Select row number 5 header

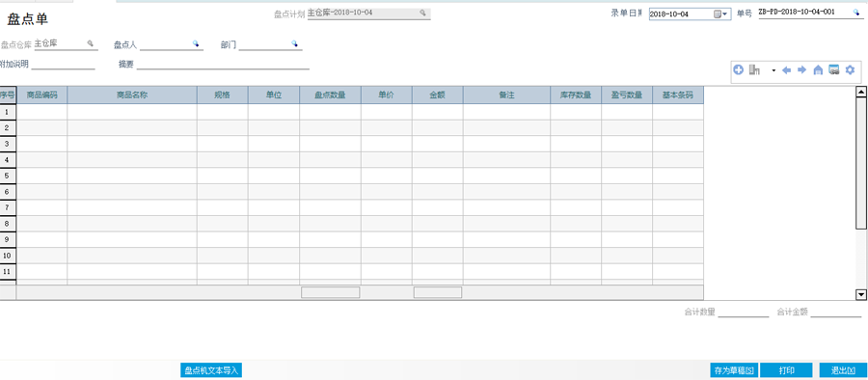pos(8,176)
